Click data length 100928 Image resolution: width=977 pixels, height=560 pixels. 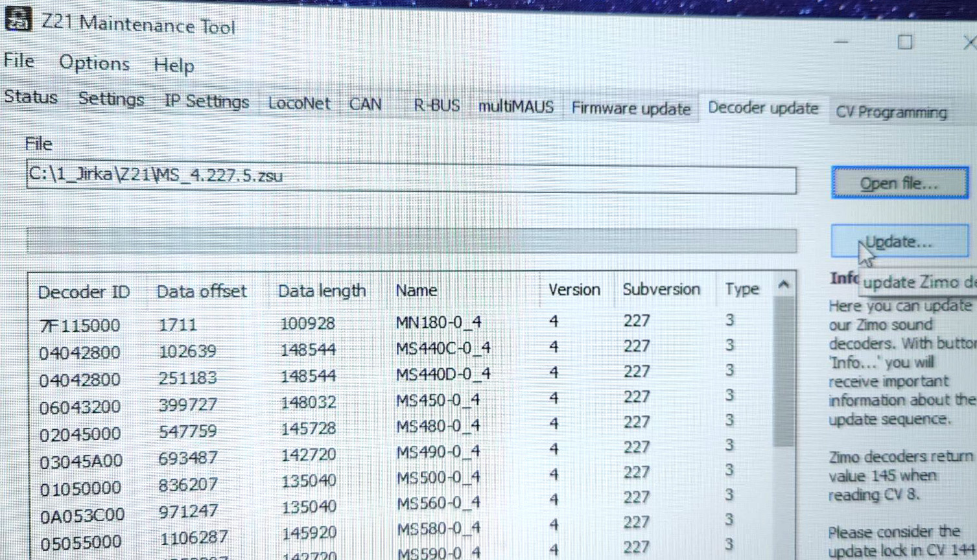(x=307, y=323)
